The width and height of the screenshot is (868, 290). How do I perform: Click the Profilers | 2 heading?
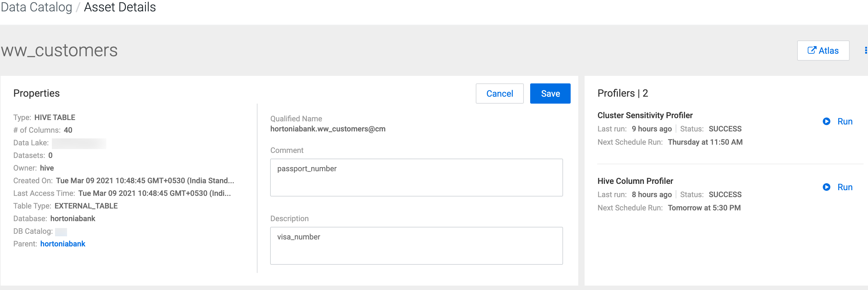(x=622, y=93)
